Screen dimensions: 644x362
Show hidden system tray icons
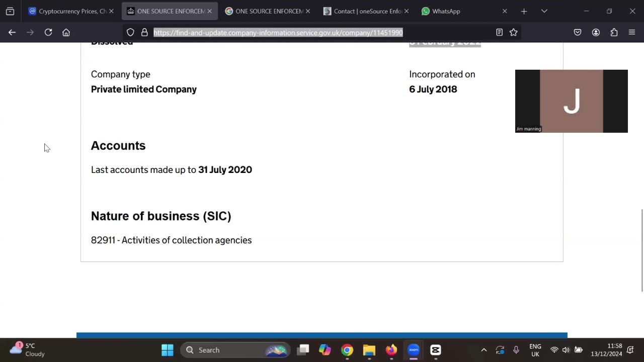(x=484, y=350)
